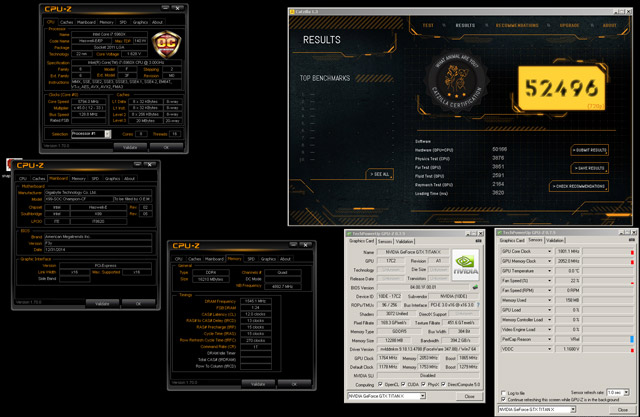640x417 pixels.
Task: Click Validate in the CPU-Z CPU window
Action: coord(130,147)
